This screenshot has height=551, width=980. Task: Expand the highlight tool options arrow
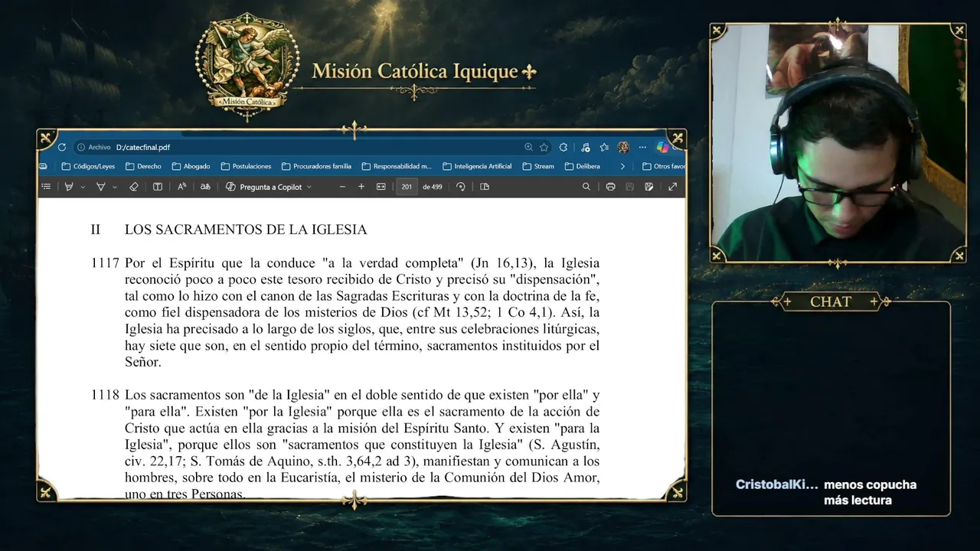point(83,187)
